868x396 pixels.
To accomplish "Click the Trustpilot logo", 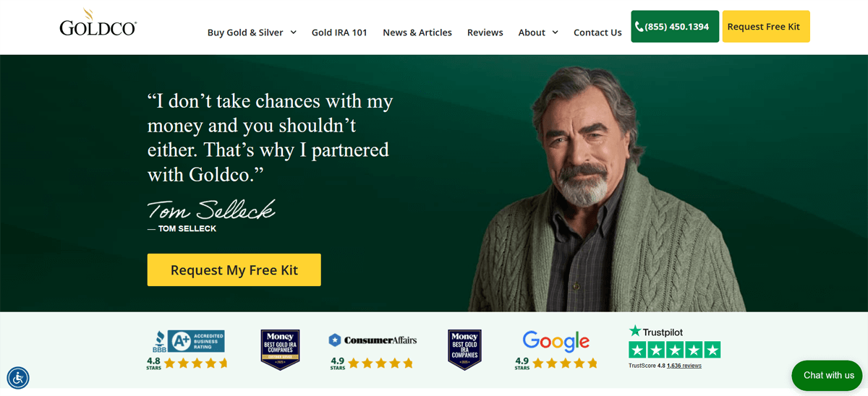I will coord(655,332).
